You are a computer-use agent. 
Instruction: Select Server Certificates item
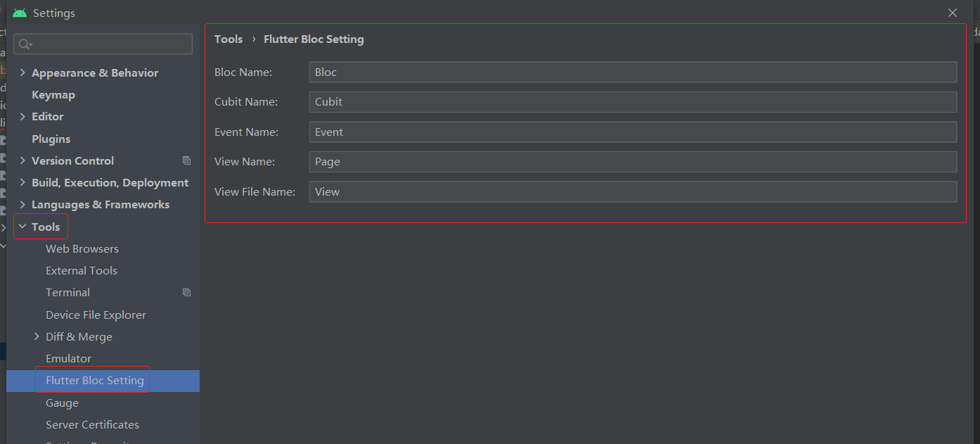pyautogui.click(x=93, y=424)
